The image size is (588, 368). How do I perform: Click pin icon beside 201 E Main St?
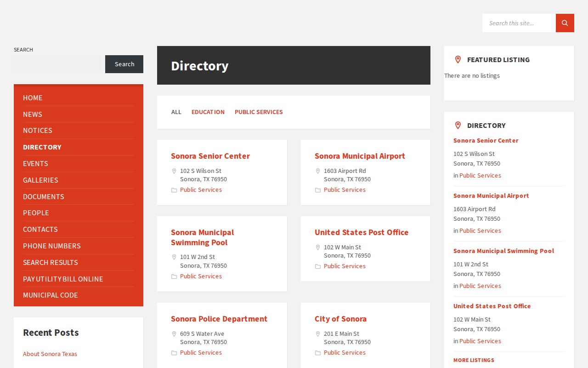coord(318,333)
